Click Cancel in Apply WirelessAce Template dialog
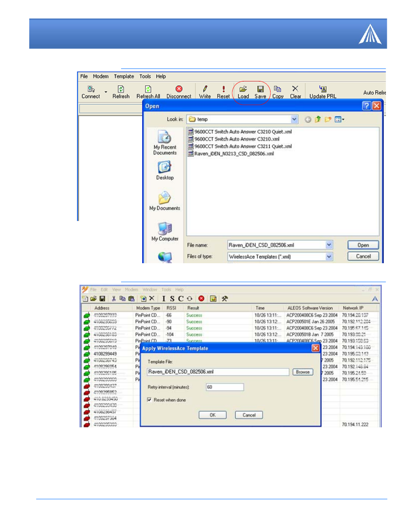 [x=249, y=415]
